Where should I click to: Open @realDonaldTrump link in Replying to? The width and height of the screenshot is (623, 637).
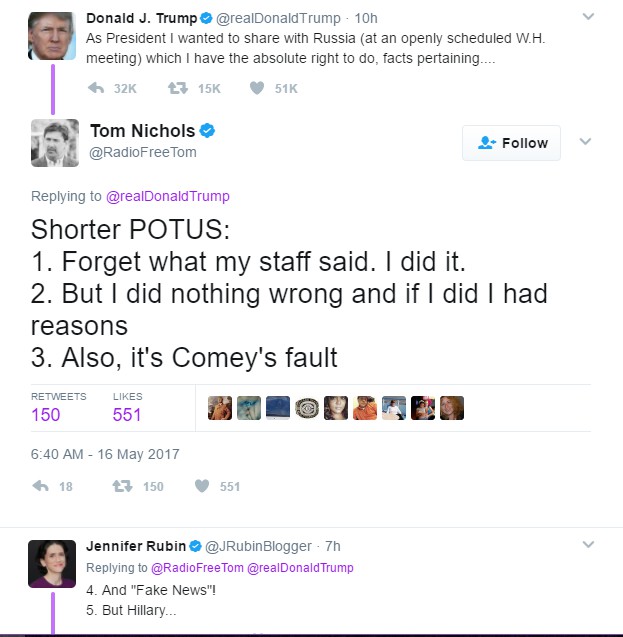tap(168, 196)
